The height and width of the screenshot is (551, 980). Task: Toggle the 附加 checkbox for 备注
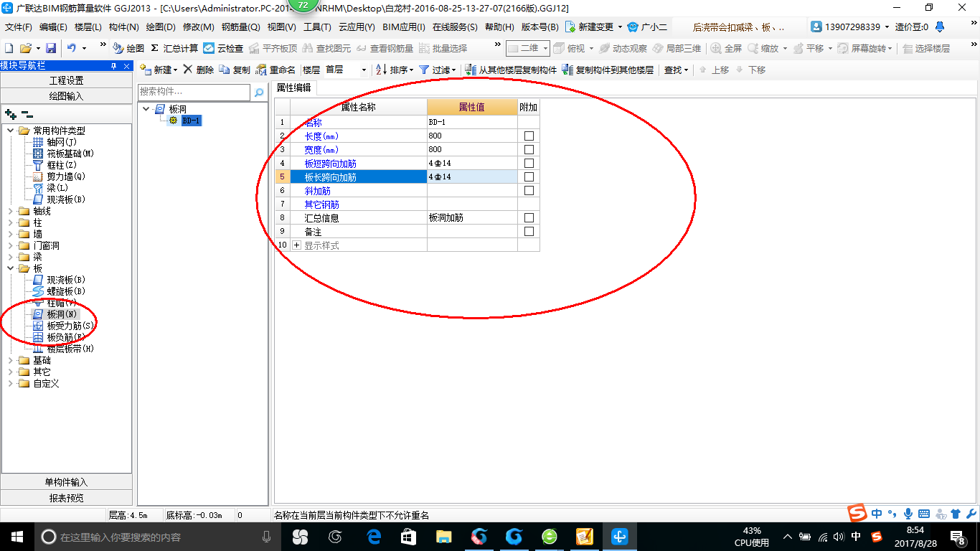point(529,231)
